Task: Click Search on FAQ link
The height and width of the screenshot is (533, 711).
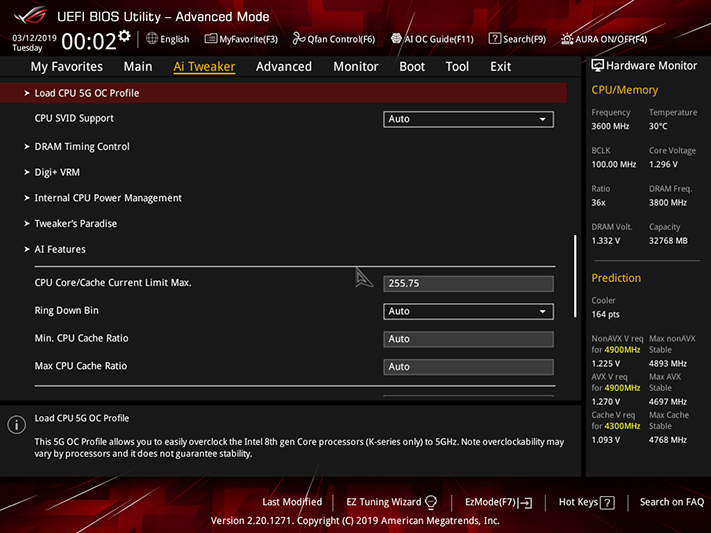Action: tap(672, 502)
